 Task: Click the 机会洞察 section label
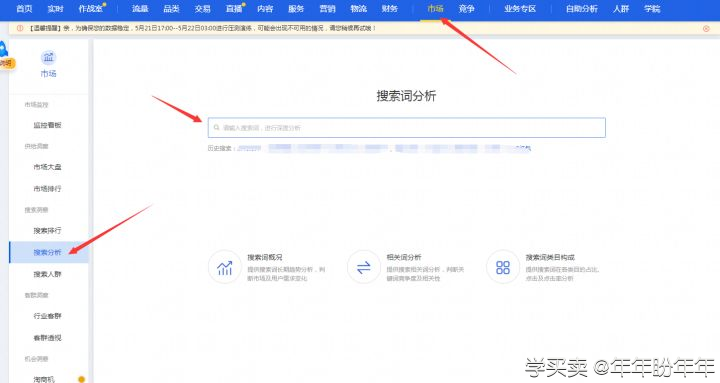36,359
